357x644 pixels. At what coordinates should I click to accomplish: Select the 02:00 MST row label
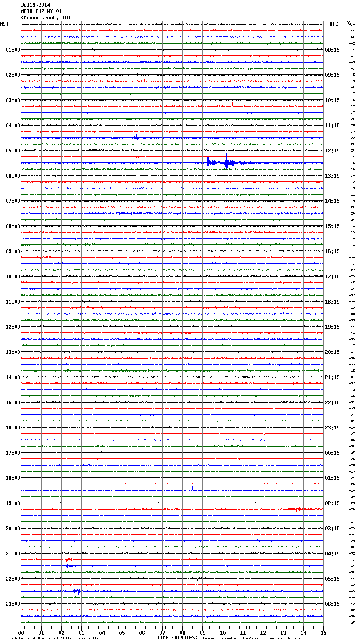tap(13, 75)
